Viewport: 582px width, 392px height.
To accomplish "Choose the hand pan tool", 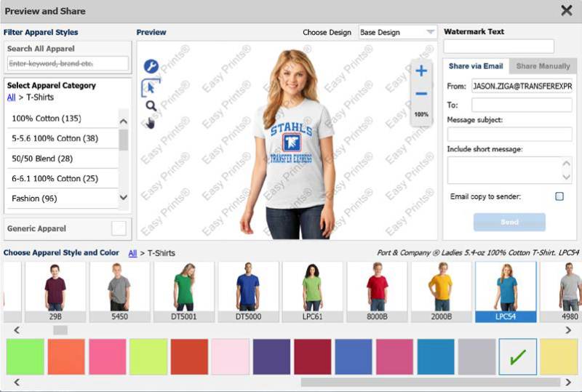I will [x=151, y=123].
